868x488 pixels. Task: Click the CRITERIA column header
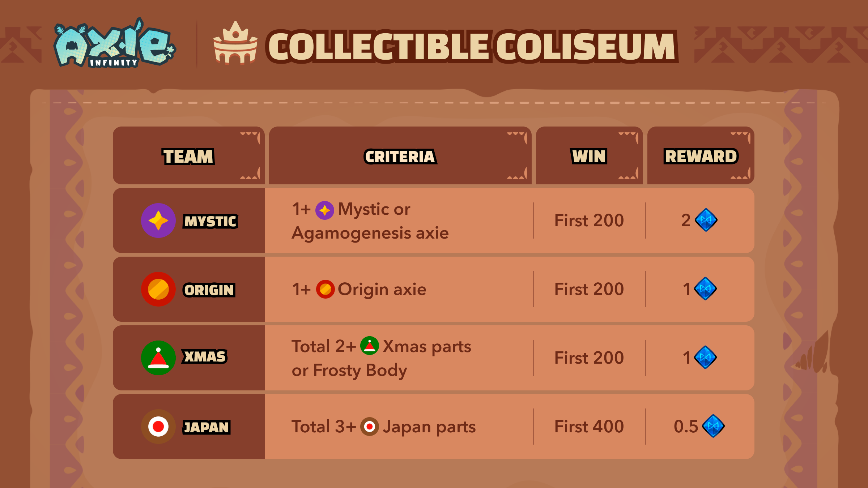[400, 157]
